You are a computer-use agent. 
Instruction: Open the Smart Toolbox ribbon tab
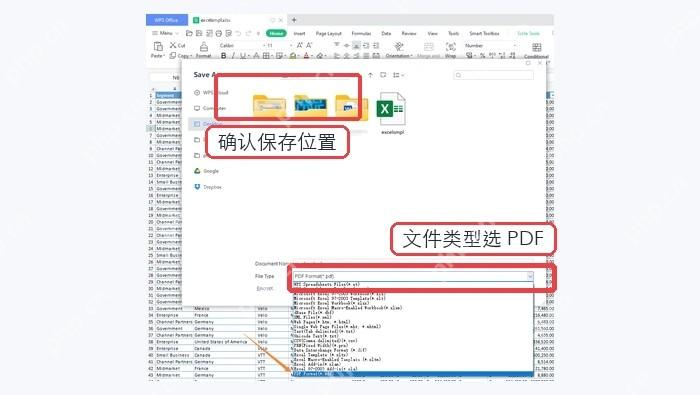(484, 33)
